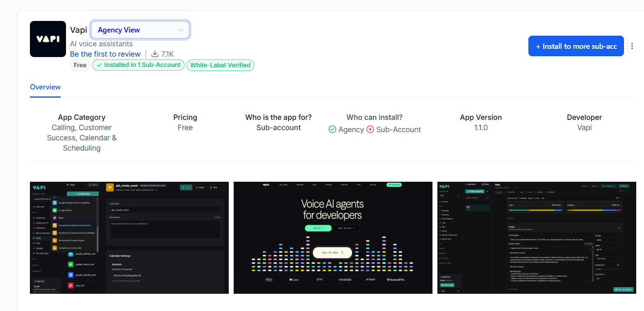644x311 pixels.
Task: Open the Tools editor screenshot thumbnail
Action: pyautogui.click(x=129, y=238)
